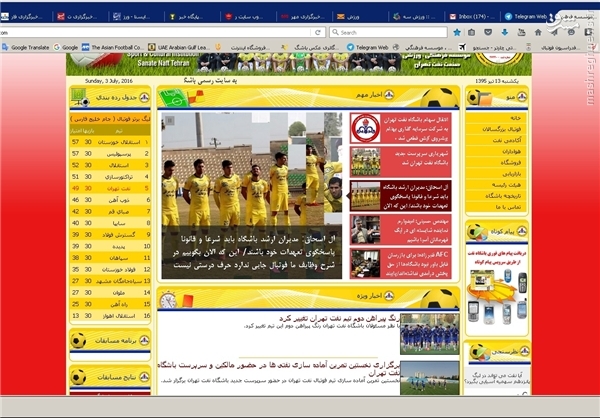Switch to the Inbox (174) tab
The image size is (600, 418).
pos(471,16)
